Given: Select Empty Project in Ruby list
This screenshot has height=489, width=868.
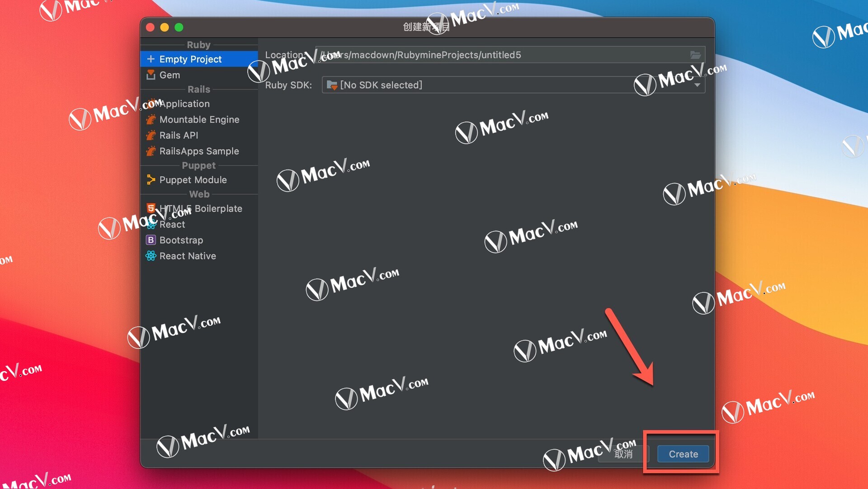Looking at the screenshot, I should [199, 59].
